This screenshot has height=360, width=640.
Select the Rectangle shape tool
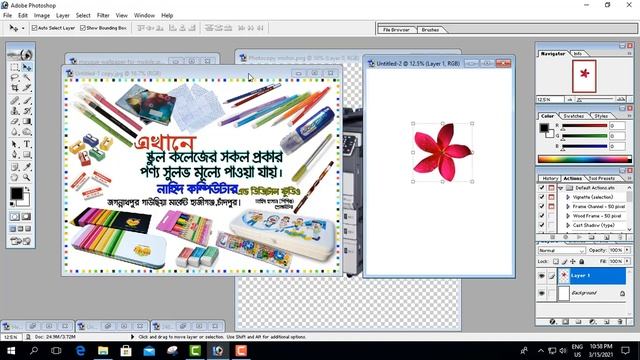pos(27,155)
